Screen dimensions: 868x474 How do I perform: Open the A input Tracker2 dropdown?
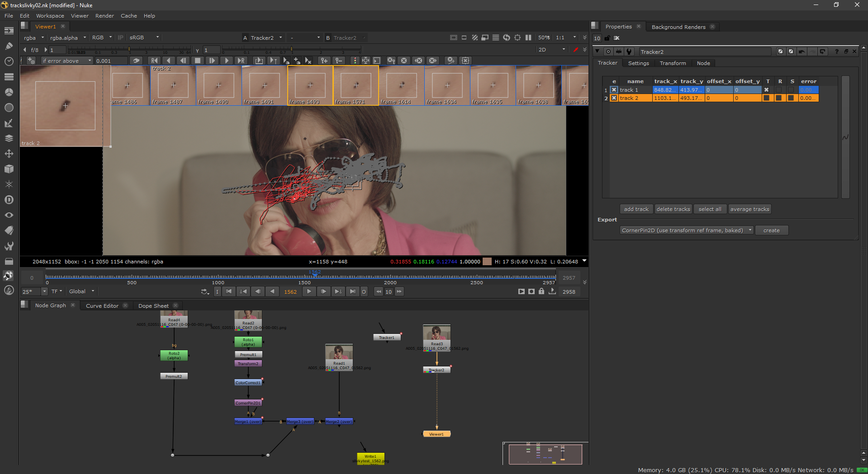coord(267,38)
